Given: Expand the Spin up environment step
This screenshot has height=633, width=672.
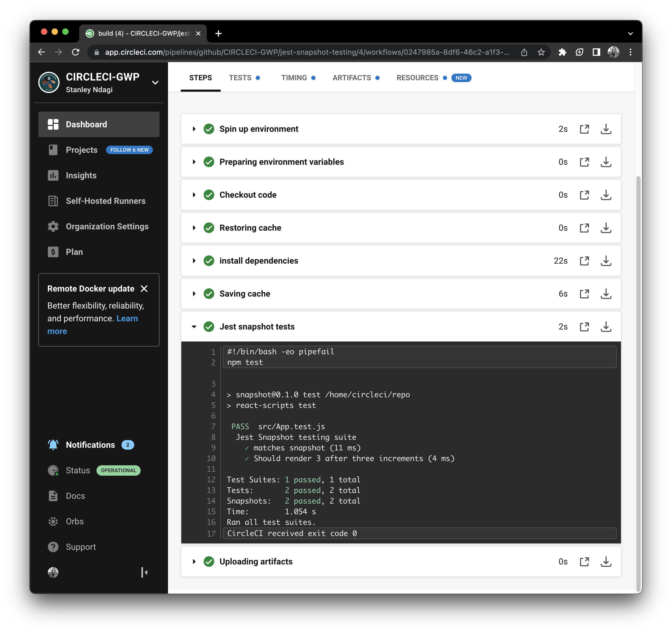Looking at the screenshot, I should (194, 129).
